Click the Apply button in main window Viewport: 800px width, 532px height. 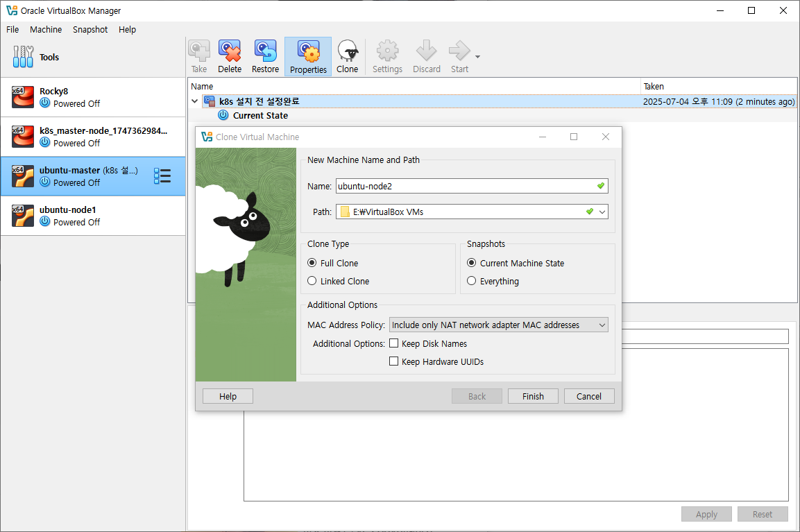click(x=706, y=514)
